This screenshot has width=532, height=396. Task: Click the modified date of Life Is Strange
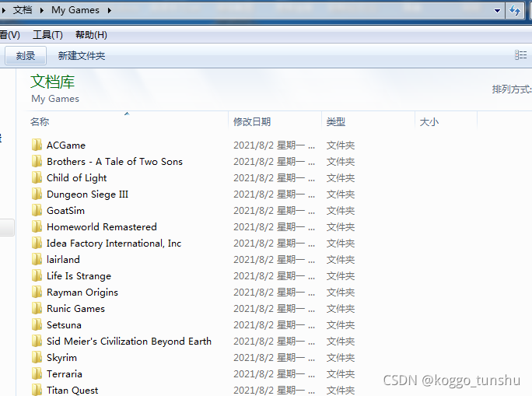point(274,276)
